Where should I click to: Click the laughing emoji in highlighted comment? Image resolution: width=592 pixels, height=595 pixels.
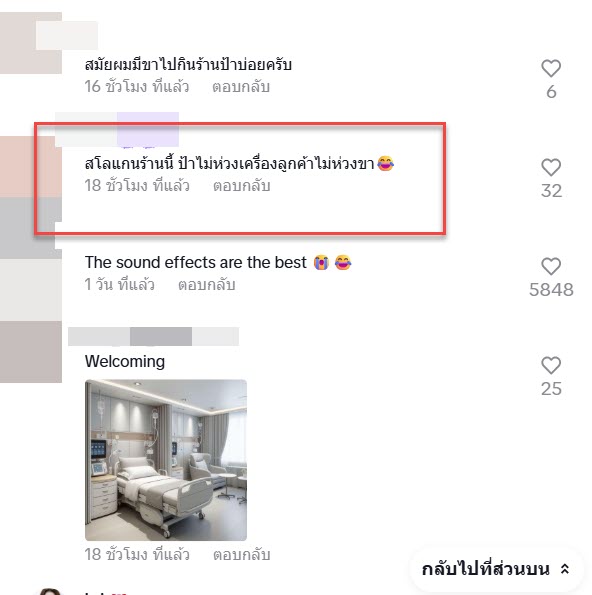(x=386, y=164)
